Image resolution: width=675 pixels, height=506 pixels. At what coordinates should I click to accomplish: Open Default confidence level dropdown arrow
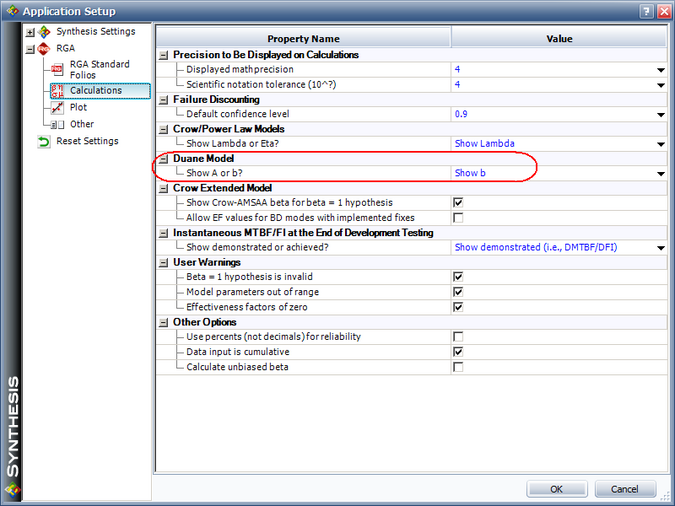(x=661, y=115)
